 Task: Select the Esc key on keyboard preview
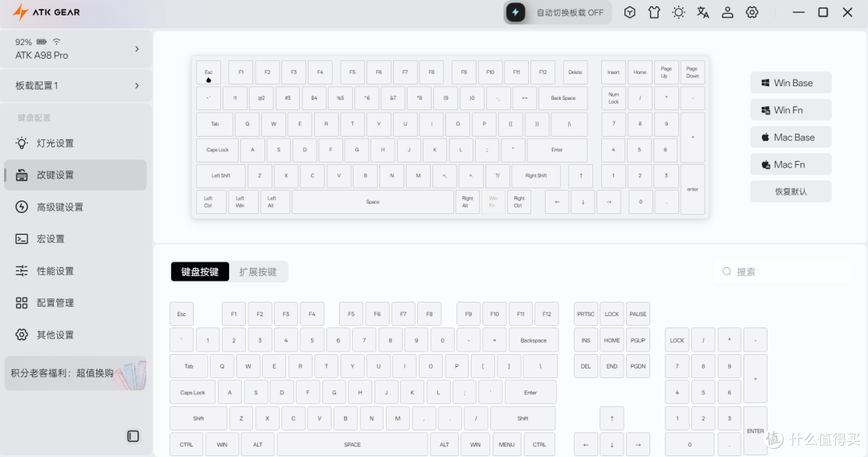(x=209, y=72)
